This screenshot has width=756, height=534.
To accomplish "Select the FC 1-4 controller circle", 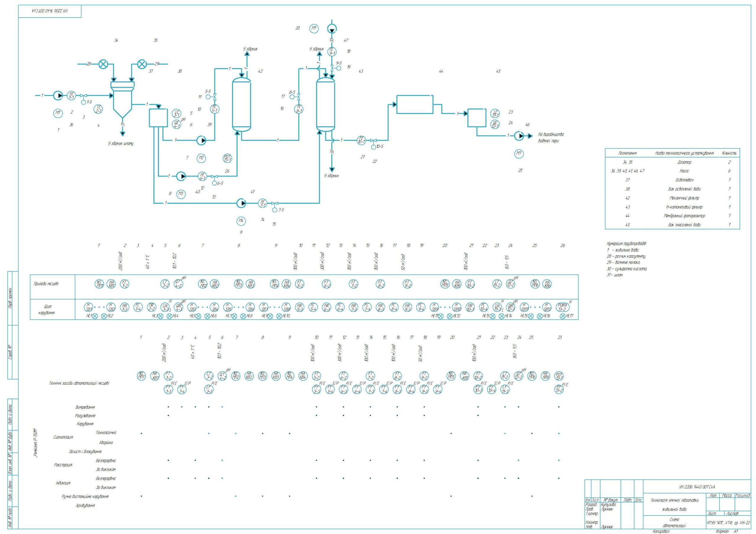I will (x=138, y=307).
